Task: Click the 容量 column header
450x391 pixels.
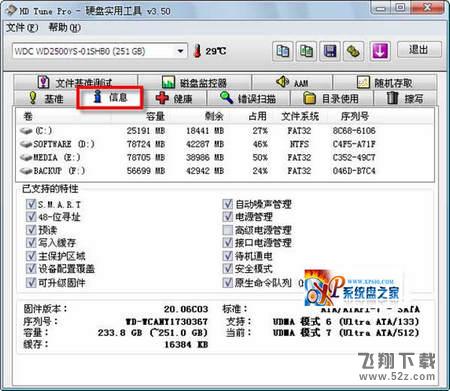Action: click(155, 116)
